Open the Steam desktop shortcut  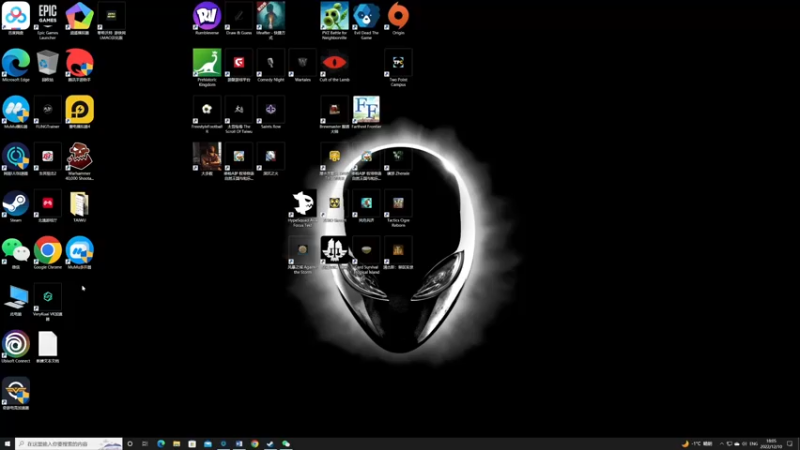(x=16, y=206)
